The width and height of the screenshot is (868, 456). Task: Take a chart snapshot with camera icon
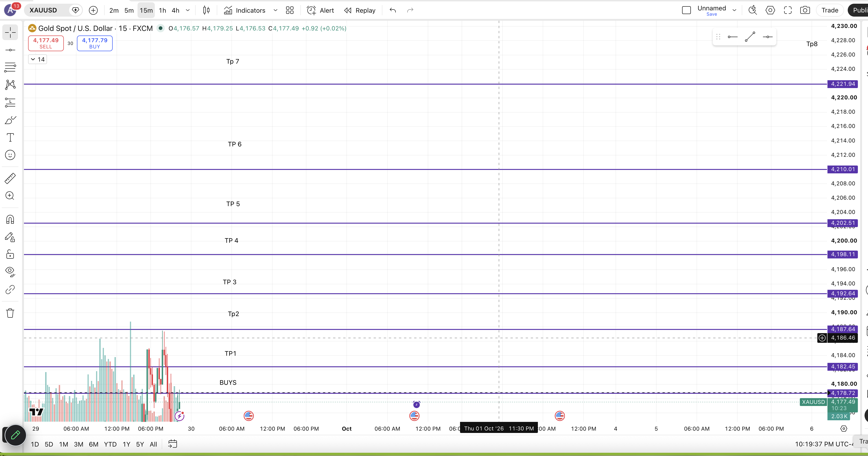click(805, 10)
